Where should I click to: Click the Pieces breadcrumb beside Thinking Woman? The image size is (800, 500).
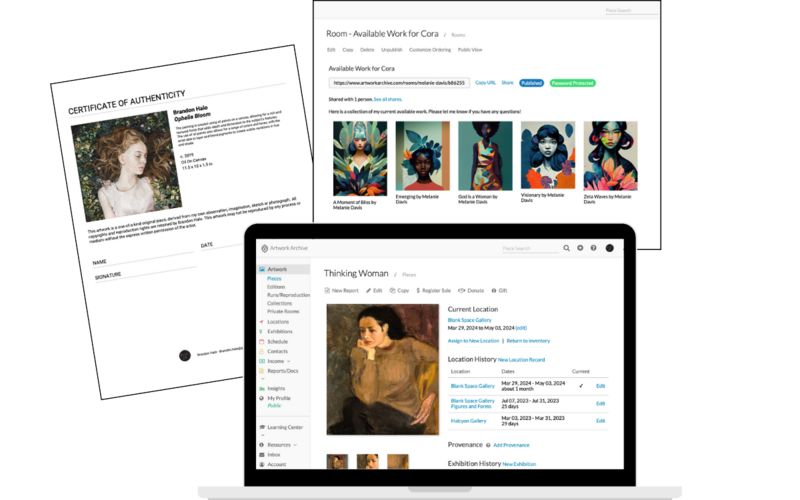pyautogui.click(x=409, y=274)
